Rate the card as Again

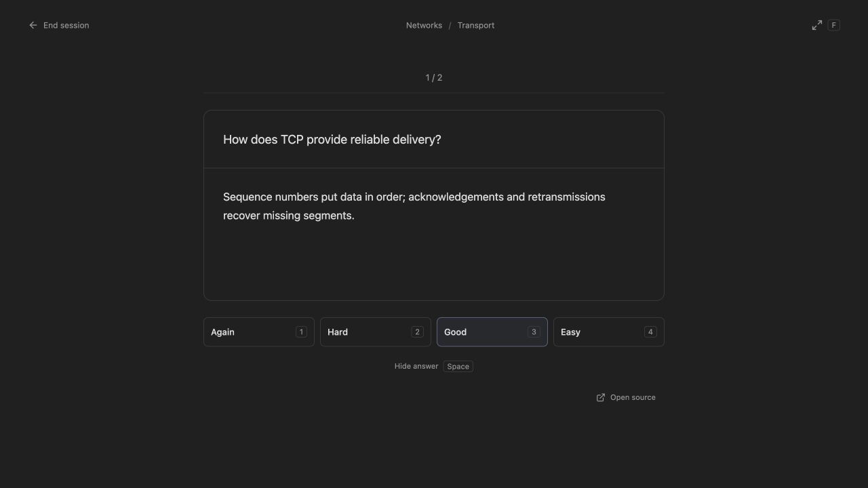[259, 332]
